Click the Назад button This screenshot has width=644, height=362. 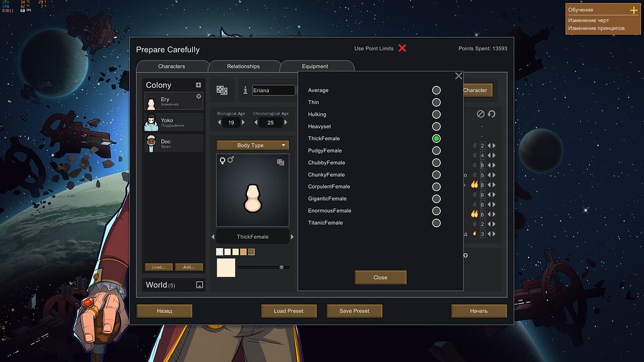(164, 311)
